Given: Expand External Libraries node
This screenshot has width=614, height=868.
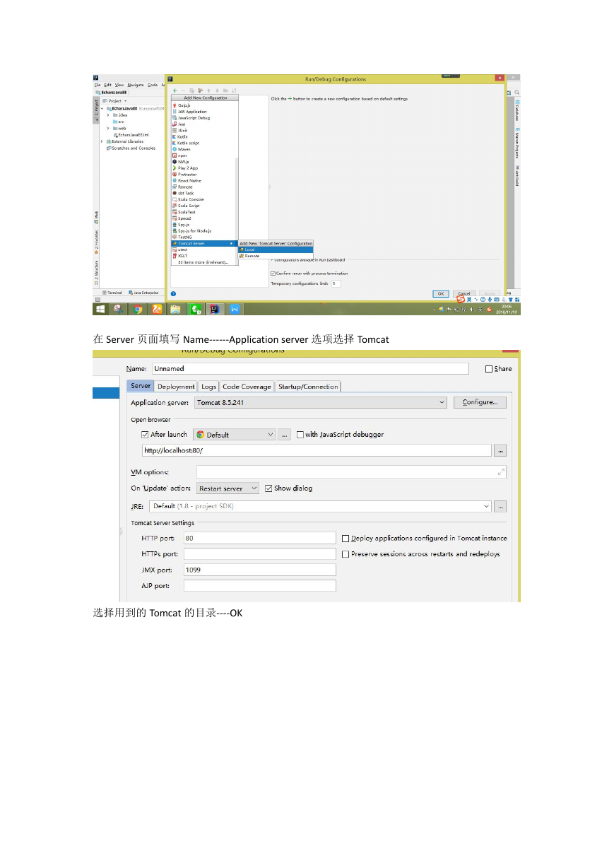Looking at the screenshot, I should 101,141.
